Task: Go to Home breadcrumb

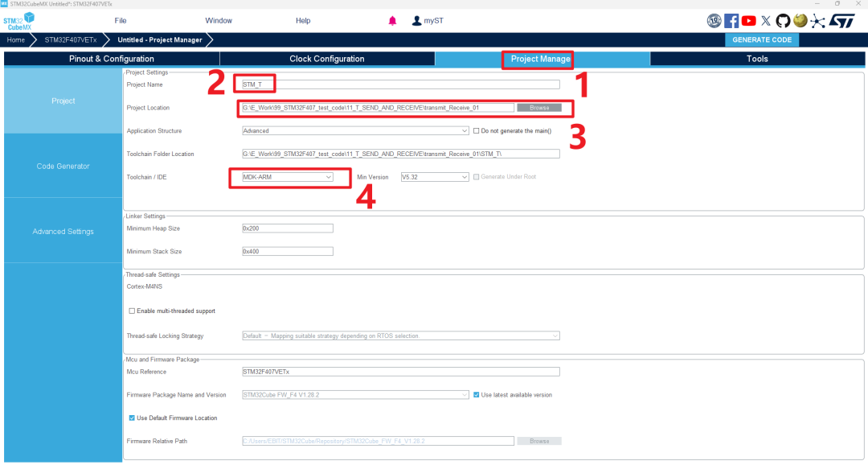Action: coord(15,40)
